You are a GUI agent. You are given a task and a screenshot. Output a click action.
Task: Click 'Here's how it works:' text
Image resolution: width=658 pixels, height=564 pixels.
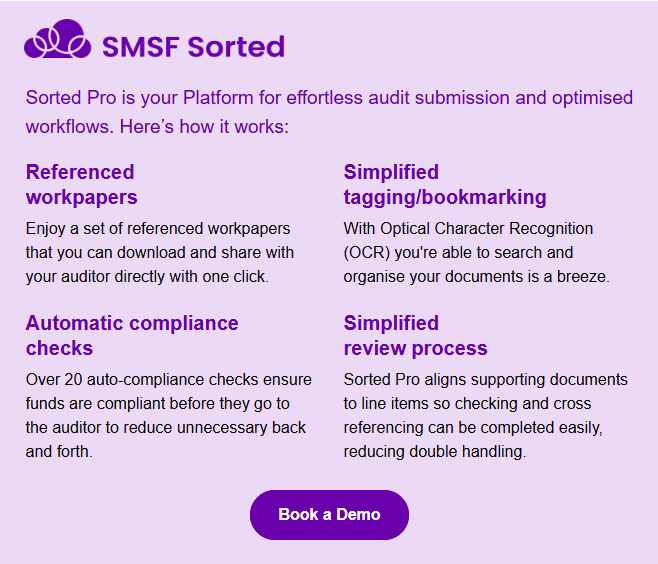204,127
